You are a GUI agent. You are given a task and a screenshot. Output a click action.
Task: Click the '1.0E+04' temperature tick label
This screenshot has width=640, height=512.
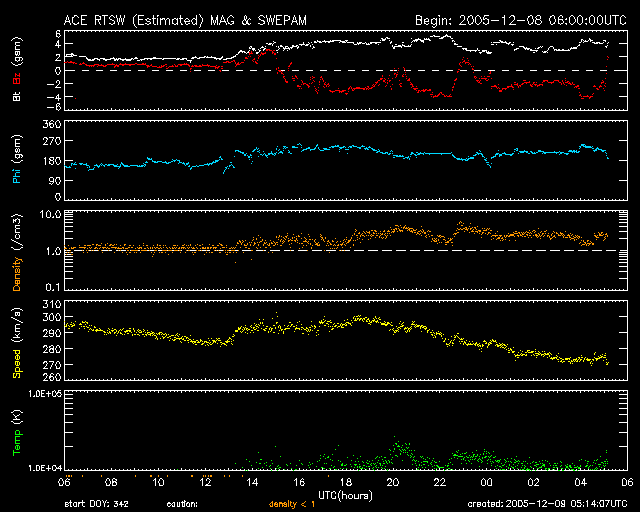click(x=45, y=468)
